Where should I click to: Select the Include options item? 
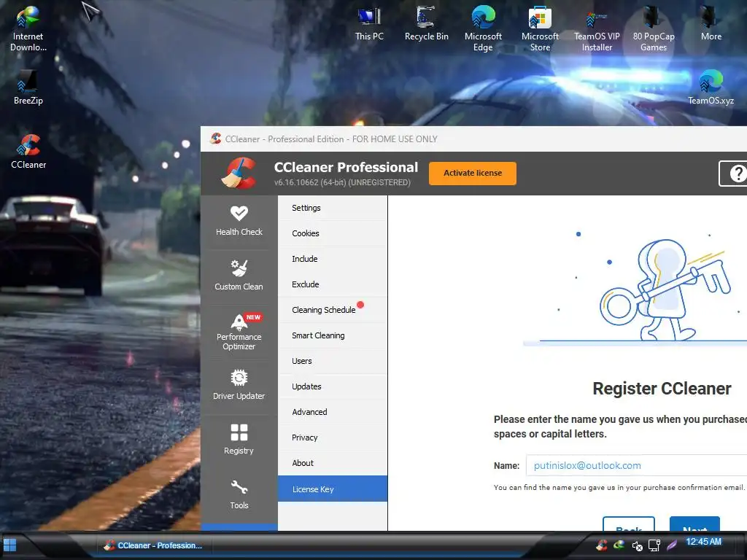coord(333,259)
